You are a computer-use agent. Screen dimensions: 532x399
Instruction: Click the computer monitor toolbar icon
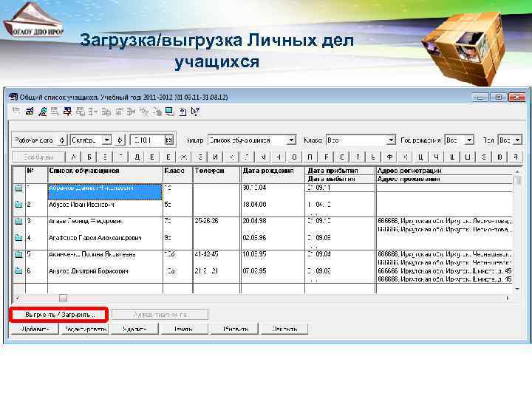pyautogui.click(x=170, y=112)
